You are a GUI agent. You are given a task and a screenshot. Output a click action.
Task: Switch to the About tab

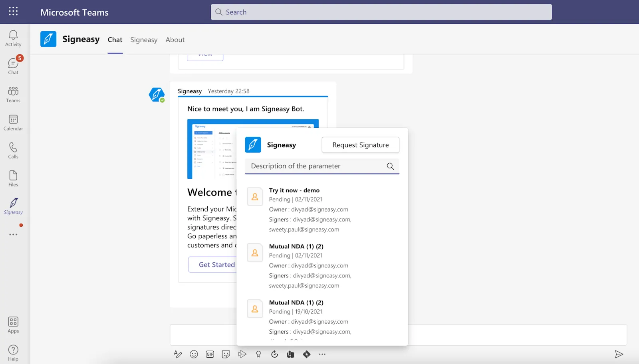pos(175,40)
